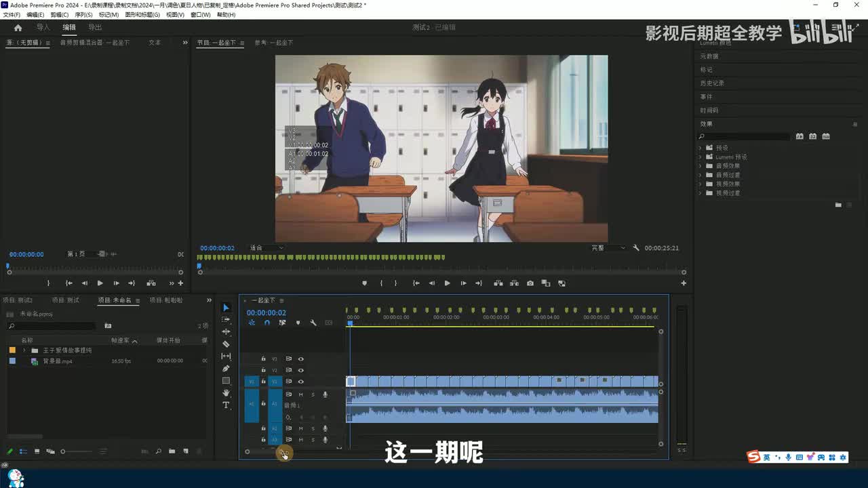Viewport: 868px width, 488px height.
Task: Toggle V1 track visibility eye
Action: (301, 382)
